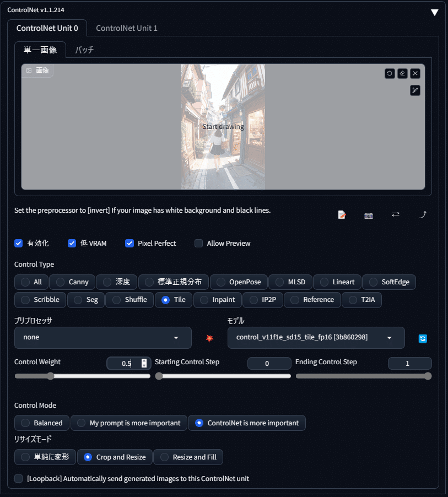
Task: Toggle the 低 VRAM checkbox
Action: 72,244
